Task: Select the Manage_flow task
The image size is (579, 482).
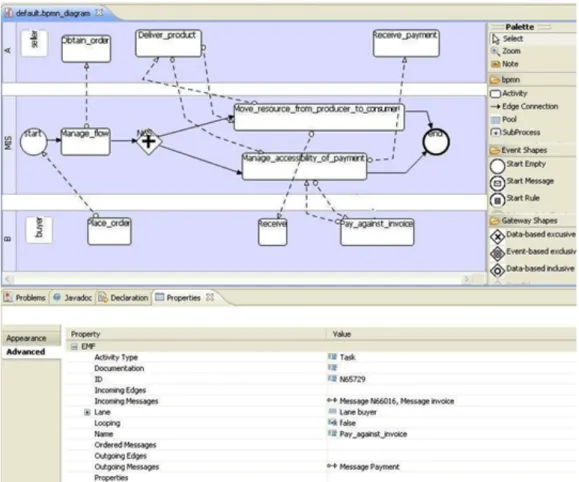Action: [x=85, y=141]
